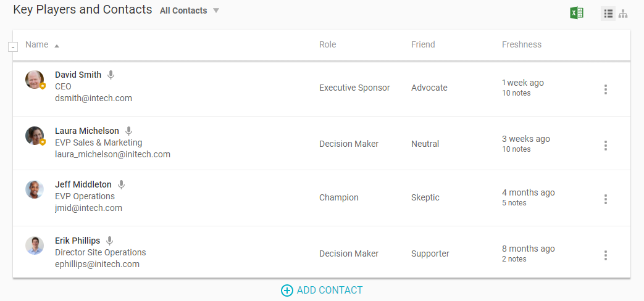The image size is (644, 301).
Task: Open the Jeff Middleton row menu
Action: [x=605, y=199]
